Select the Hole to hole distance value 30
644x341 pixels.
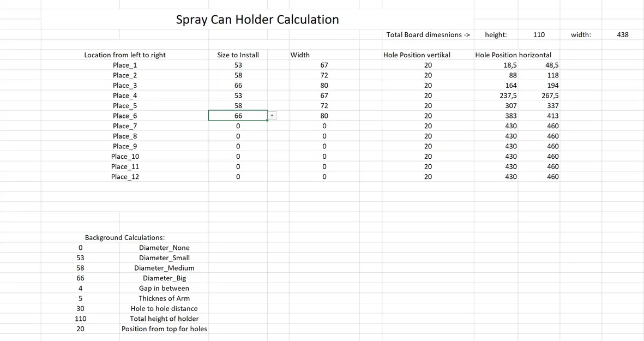tap(81, 309)
